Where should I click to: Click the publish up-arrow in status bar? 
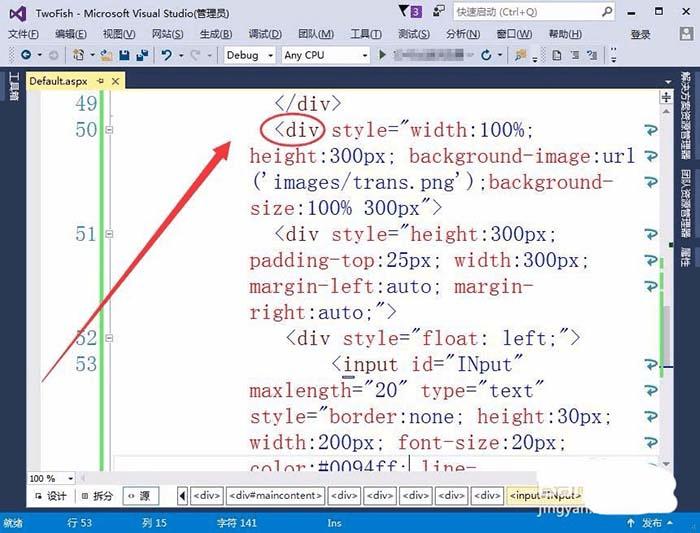click(x=631, y=523)
